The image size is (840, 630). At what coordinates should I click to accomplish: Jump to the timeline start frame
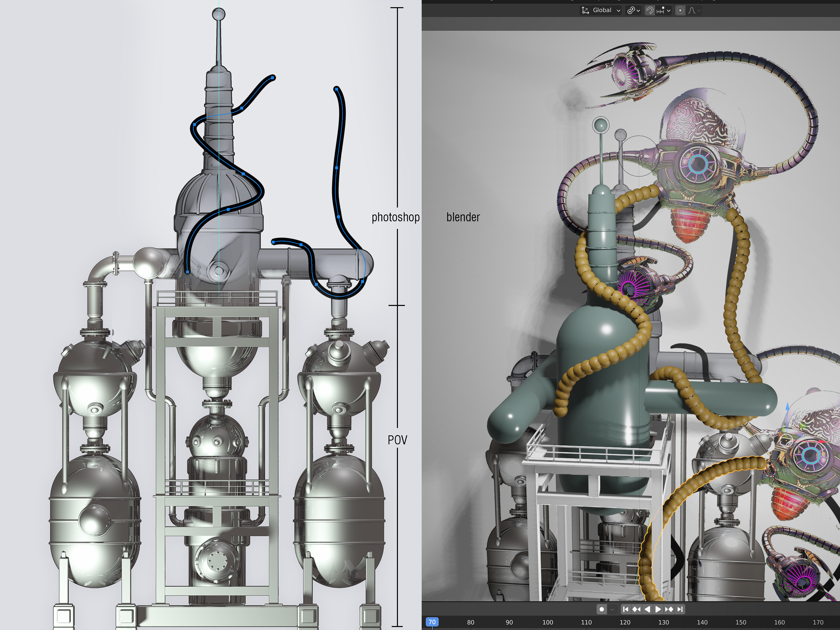626,609
